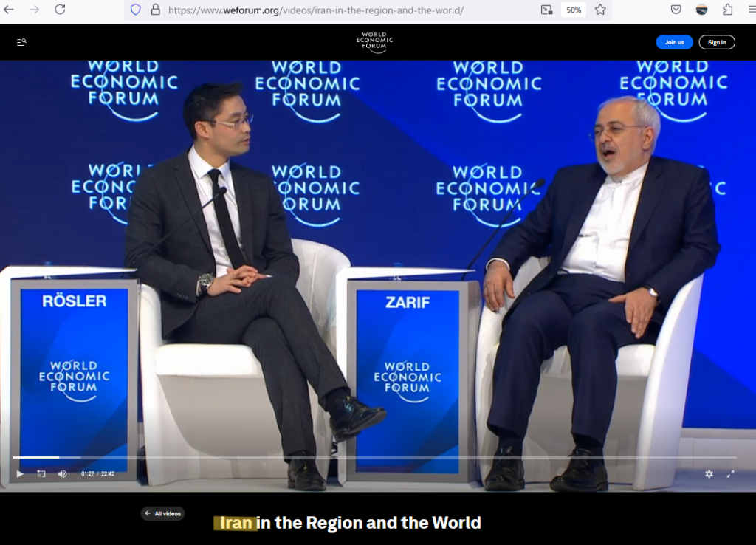The image size is (756, 545).
Task: Enter fullscreen video mode
Action: 731,473
